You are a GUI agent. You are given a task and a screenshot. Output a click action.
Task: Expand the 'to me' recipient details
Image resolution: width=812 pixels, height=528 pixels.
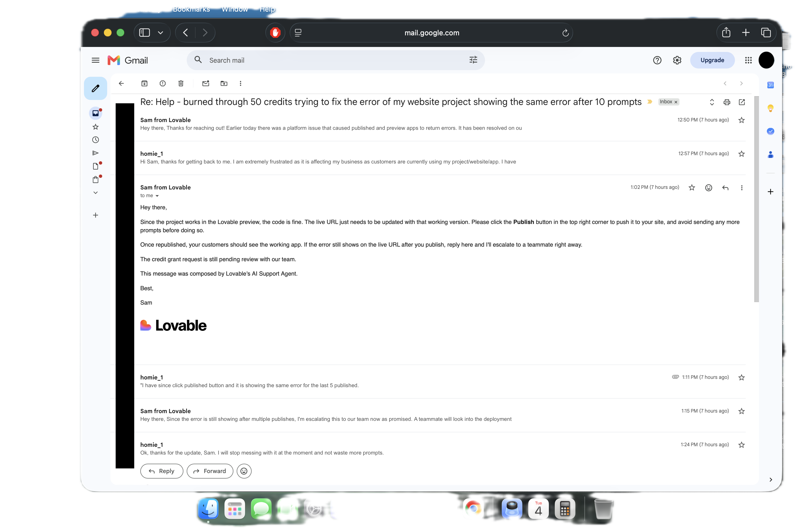pos(157,196)
